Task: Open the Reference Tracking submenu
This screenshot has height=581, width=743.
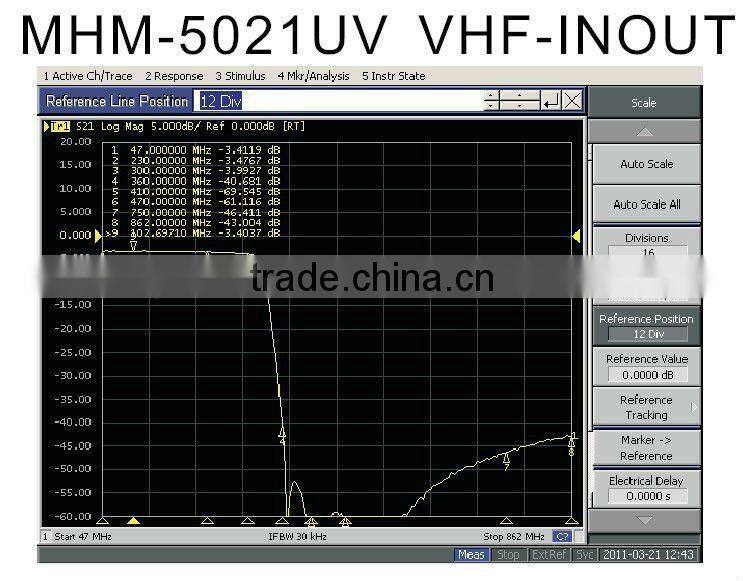Action: pos(646,407)
